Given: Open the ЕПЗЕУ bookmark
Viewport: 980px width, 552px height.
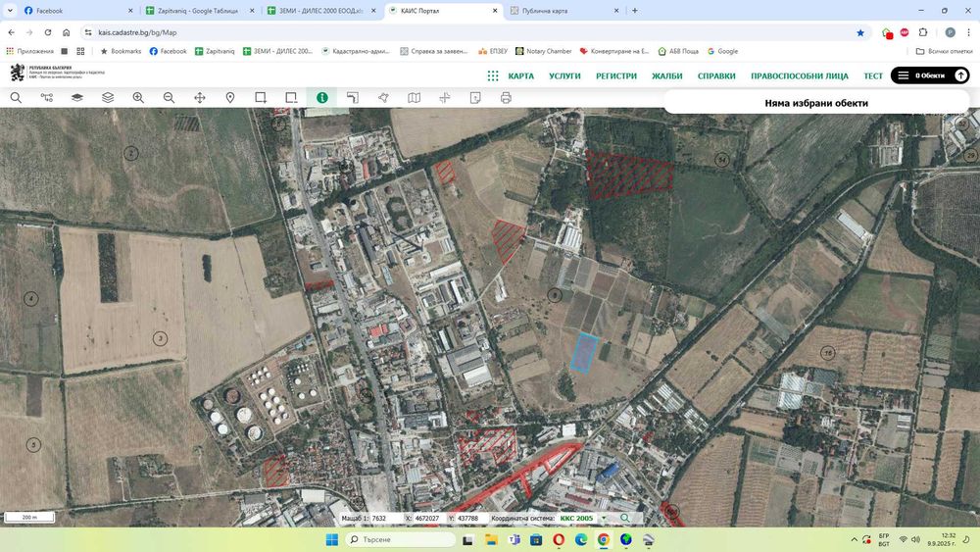Looking at the screenshot, I should 493,51.
